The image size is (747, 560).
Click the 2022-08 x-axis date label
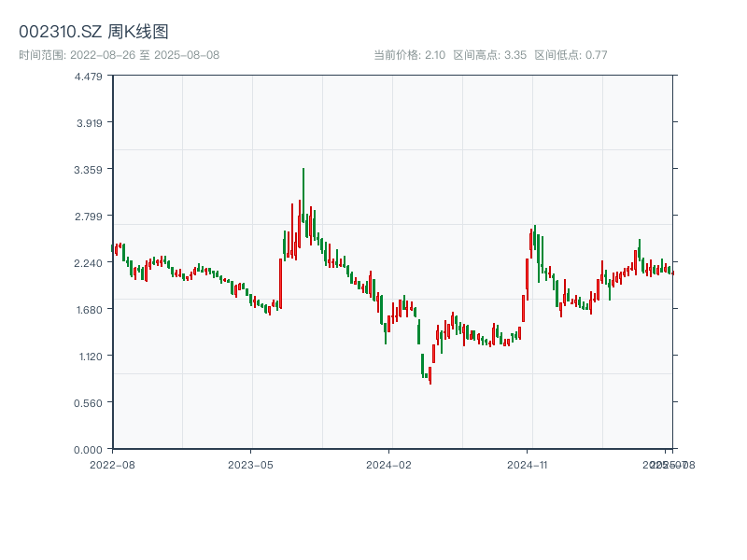click(x=112, y=464)
